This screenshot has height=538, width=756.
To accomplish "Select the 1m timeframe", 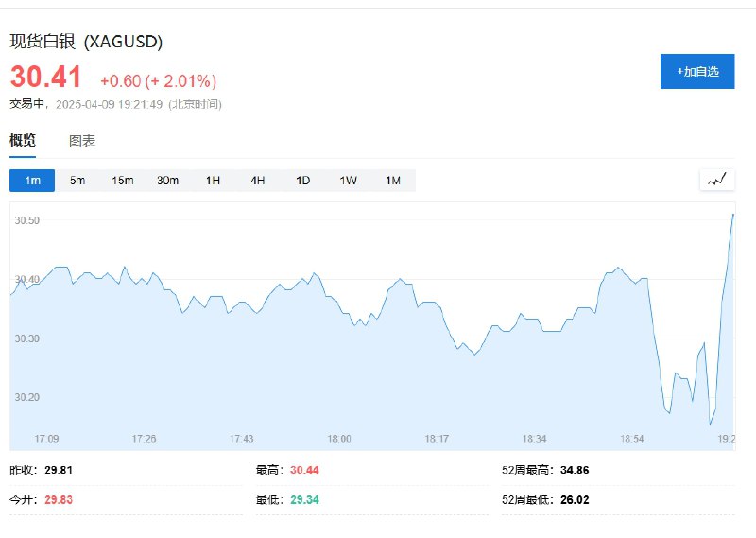I will (32, 181).
